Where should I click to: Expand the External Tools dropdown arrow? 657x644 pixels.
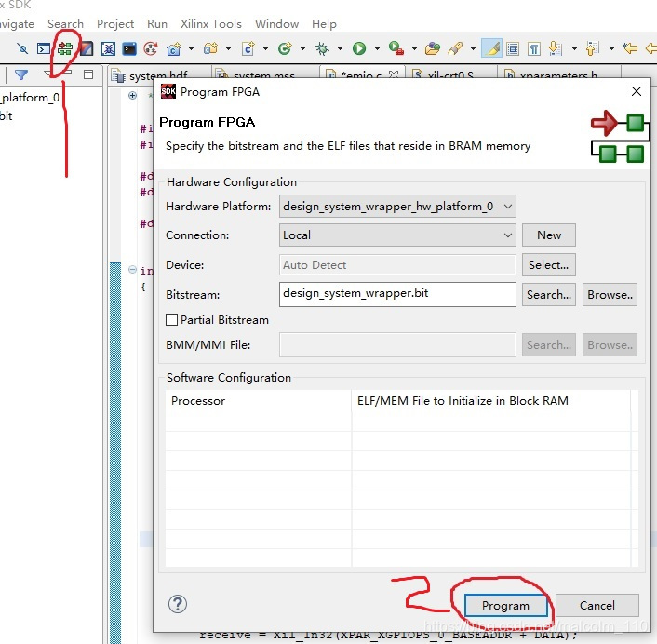(x=414, y=48)
